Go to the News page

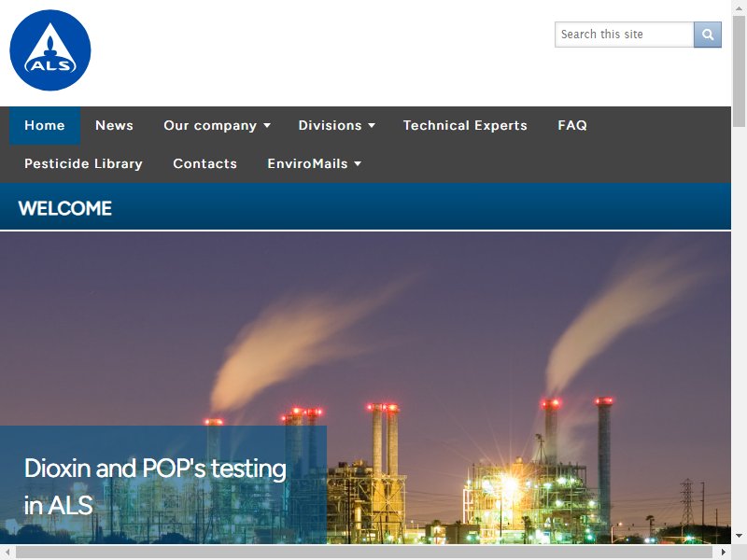coord(114,125)
